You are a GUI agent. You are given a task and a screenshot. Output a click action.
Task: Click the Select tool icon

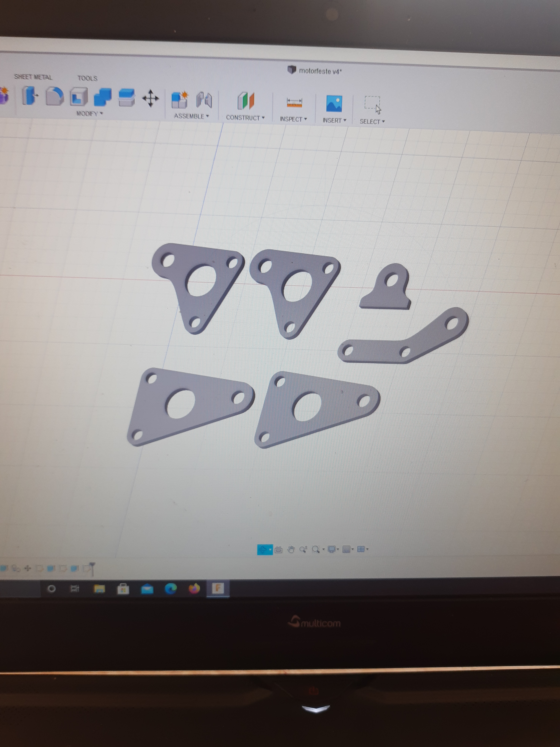(373, 105)
